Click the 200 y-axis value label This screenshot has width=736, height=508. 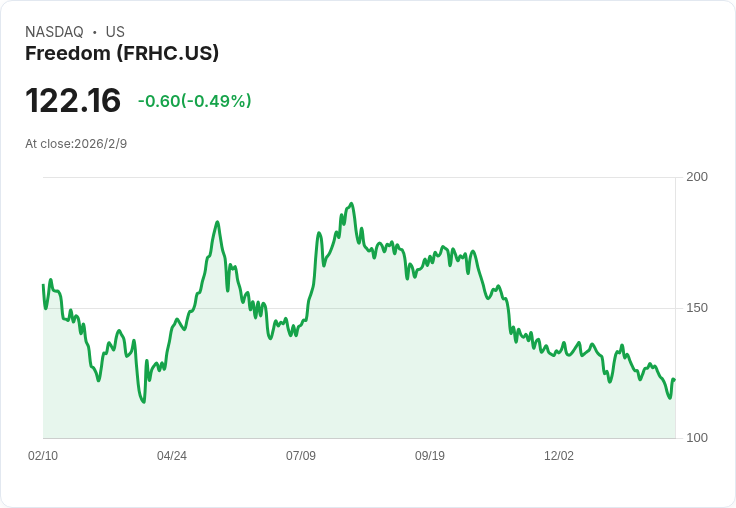point(697,177)
